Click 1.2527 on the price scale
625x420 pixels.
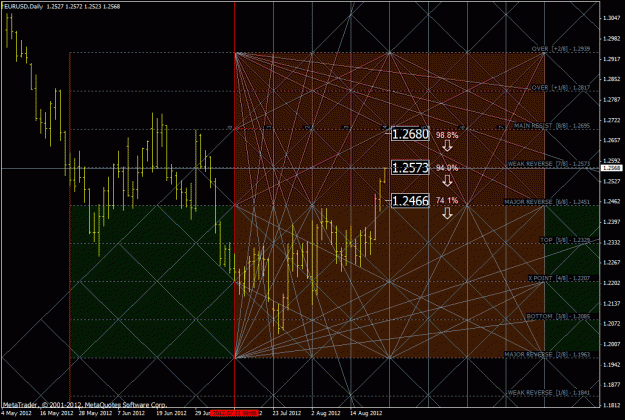[x=612, y=181]
